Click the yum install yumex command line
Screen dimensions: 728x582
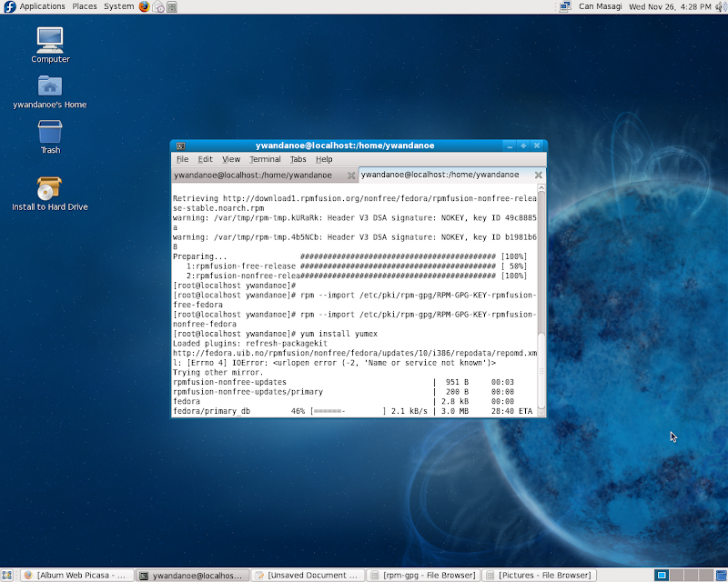[276, 334]
